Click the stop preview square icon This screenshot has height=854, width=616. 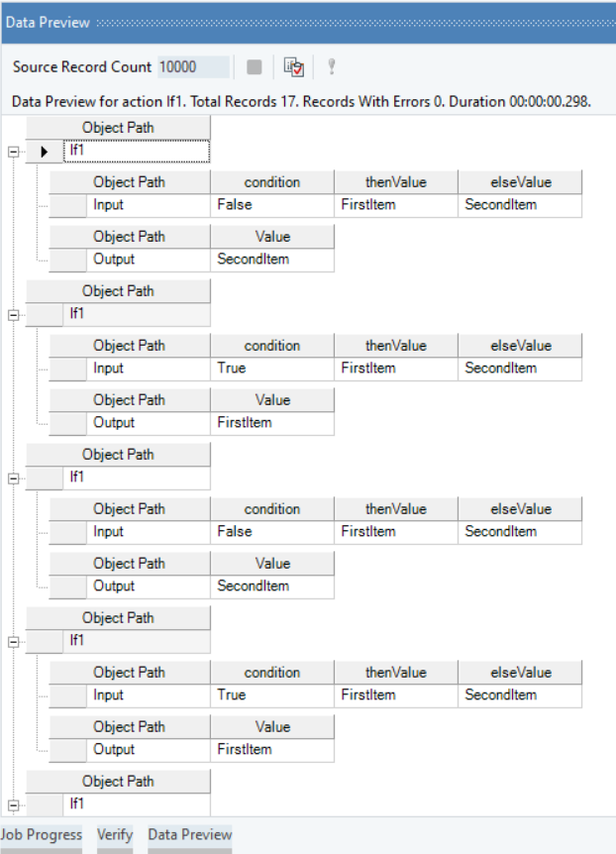point(255,66)
